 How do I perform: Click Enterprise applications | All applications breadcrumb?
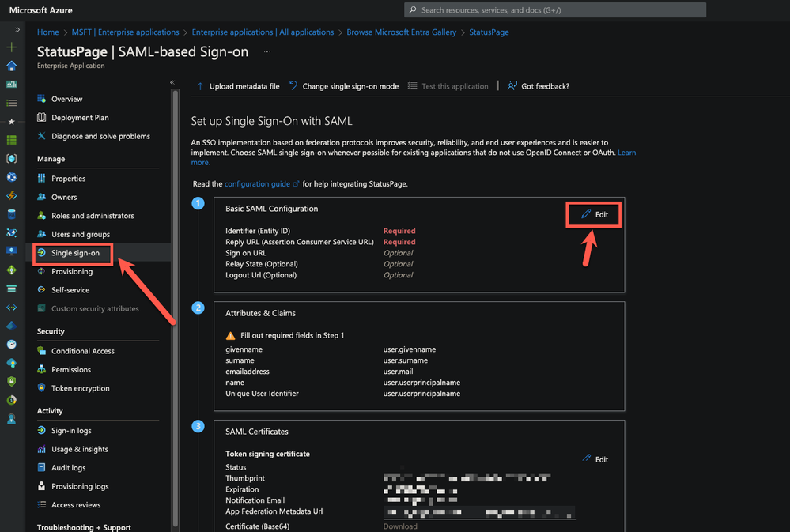pyautogui.click(x=263, y=32)
